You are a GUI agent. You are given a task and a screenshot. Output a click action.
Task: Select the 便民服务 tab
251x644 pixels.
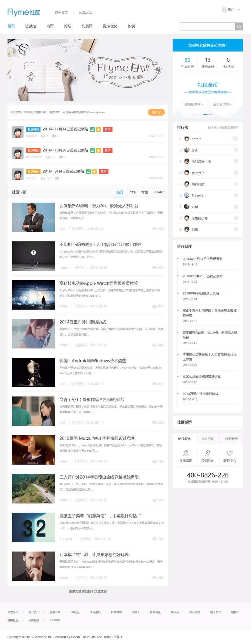click(x=184, y=439)
